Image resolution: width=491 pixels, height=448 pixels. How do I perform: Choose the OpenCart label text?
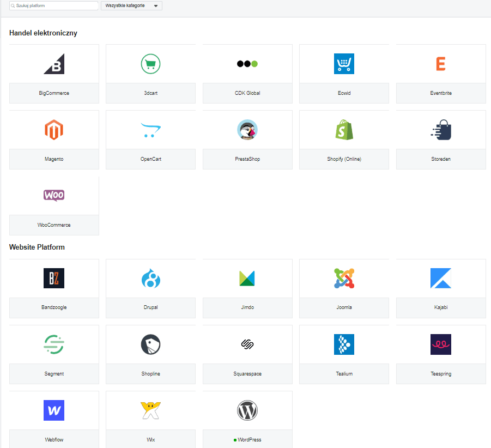pyautogui.click(x=150, y=159)
